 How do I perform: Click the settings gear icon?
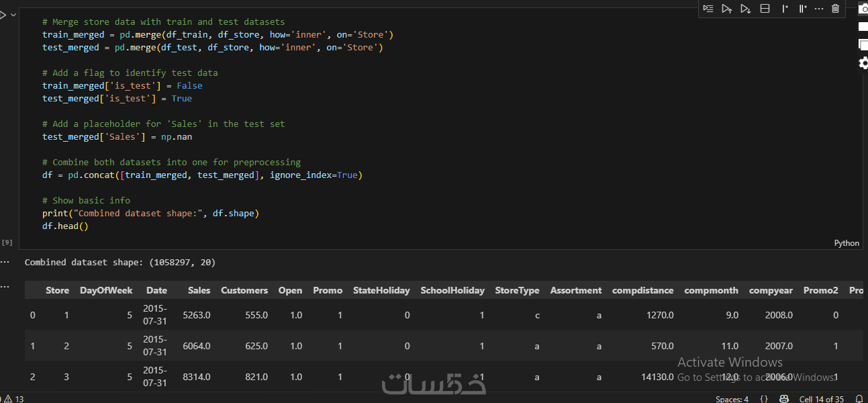[x=863, y=63]
